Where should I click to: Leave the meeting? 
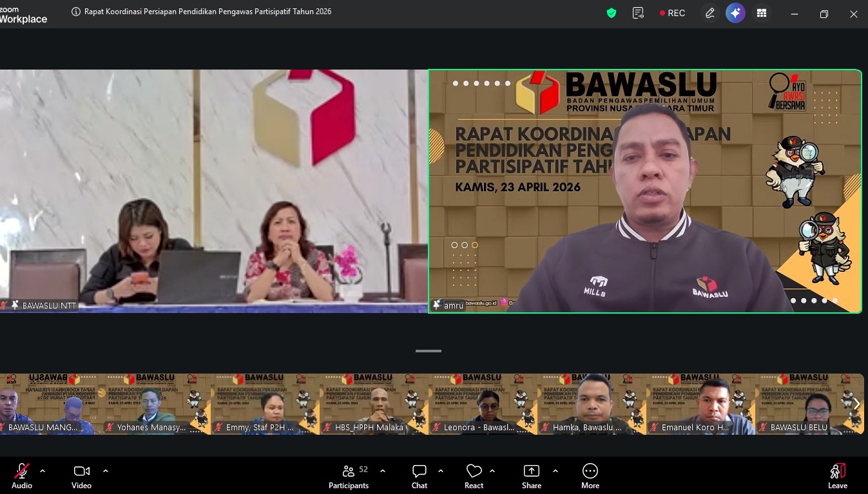[838, 476]
